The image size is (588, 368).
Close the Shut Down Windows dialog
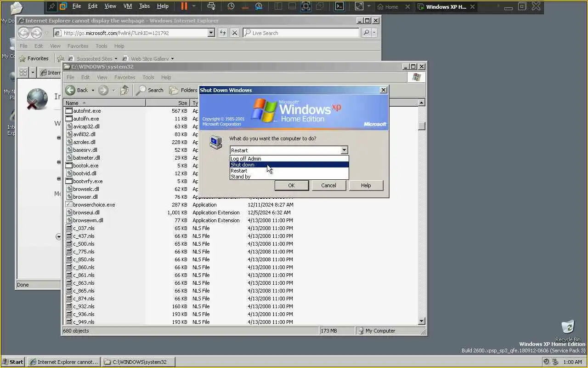(x=384, y=90)
